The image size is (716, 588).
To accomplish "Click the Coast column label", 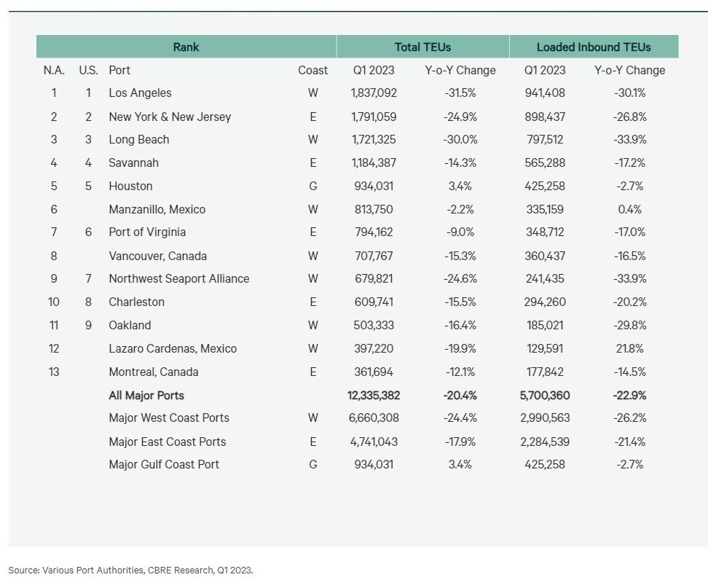I will click(x=312, y=70).
